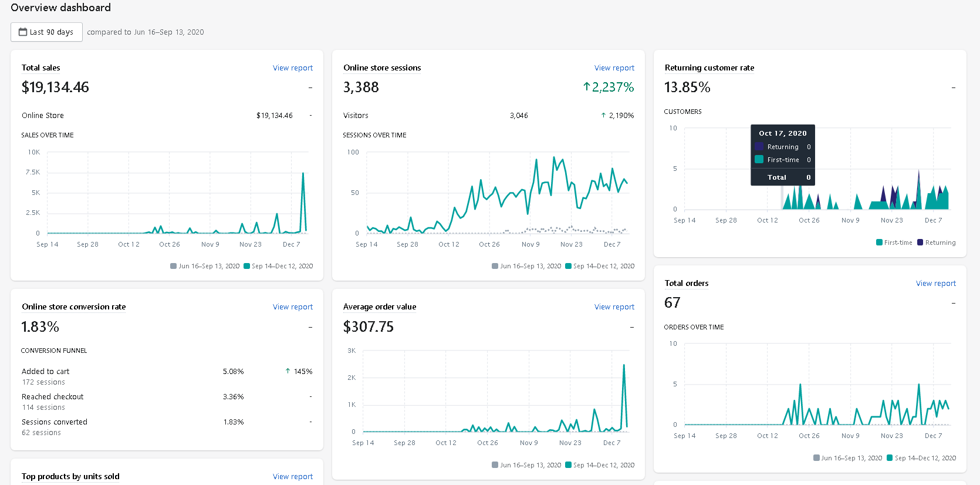Click the 5.08% added to cart rate
980x485 pixels.
233,372
